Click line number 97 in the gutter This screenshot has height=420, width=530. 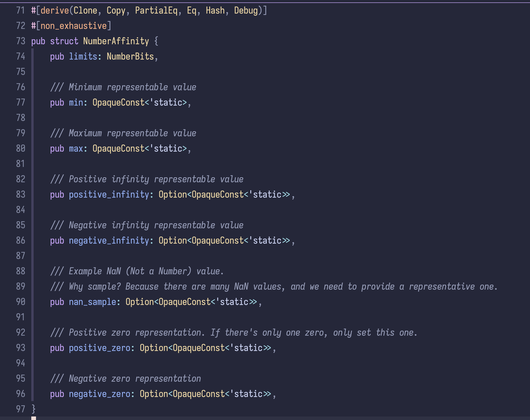(x=21, y=409)
